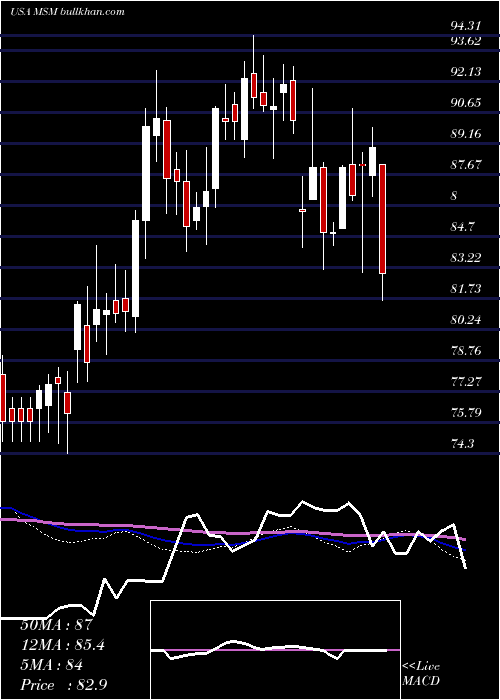
Task: Click the 80.24 price axis label
Action: point(466,320)
